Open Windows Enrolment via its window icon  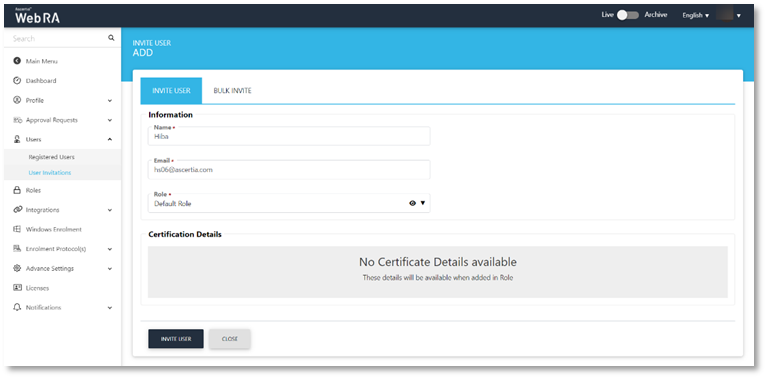(x=17, y=229)
